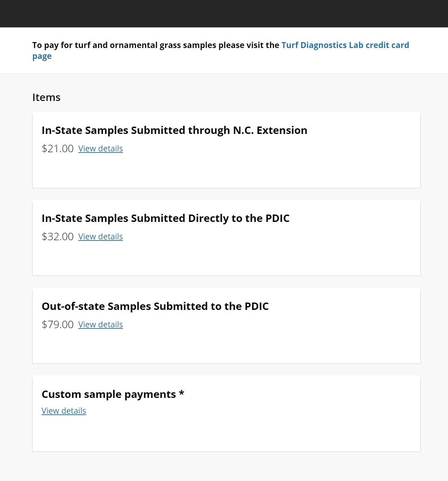448x481 pixels.
Task: Click the word "page" ending the turf link
Action: (x=42, y=56)
